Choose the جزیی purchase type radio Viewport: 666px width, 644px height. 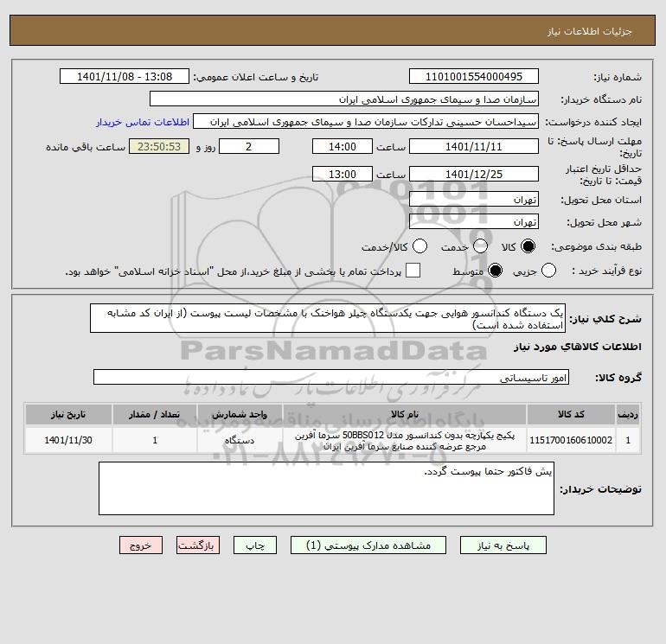point(548,271)
